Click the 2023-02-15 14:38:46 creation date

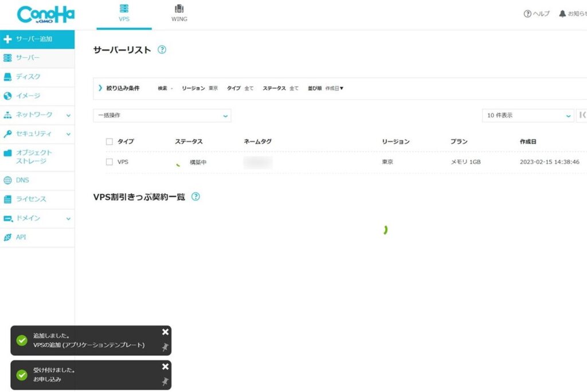[x=550, y=162]
